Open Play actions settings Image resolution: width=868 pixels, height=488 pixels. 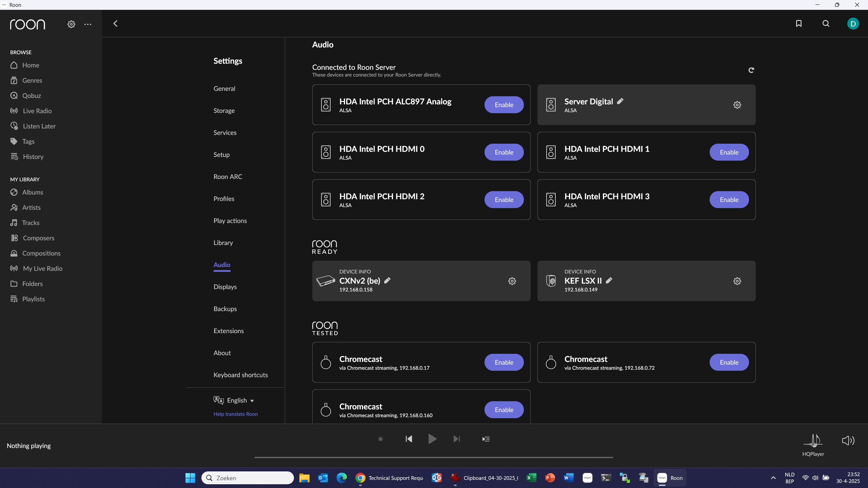pos(230,221)
